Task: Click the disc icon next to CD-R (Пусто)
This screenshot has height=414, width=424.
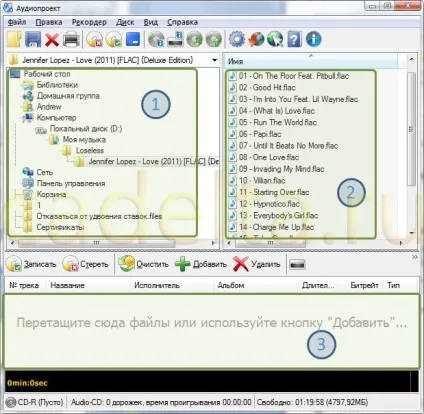Action: (x=11, y=402)
